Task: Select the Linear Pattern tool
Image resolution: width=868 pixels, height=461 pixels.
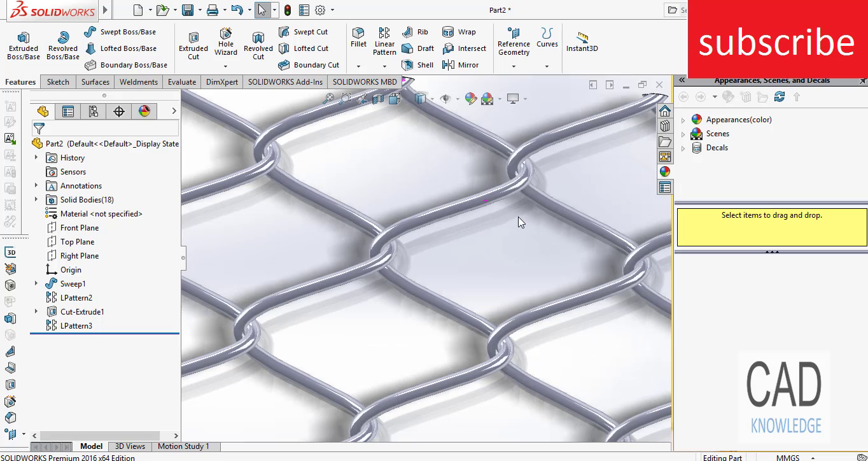Action: click(x=384, y=42)
